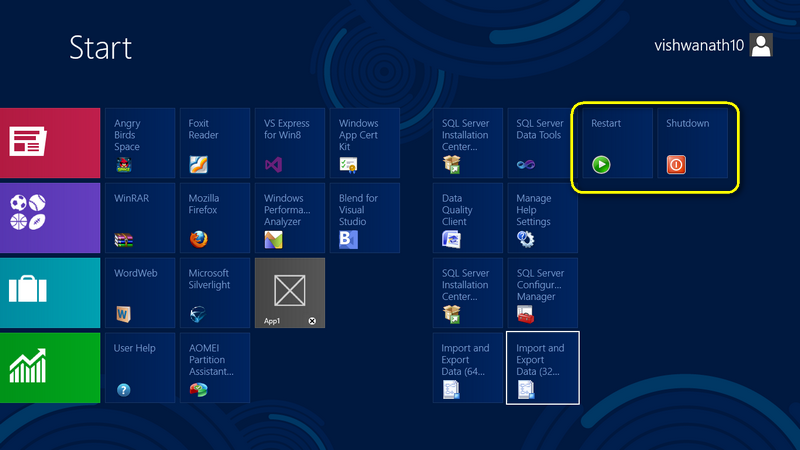
Task: Click the "Mozilla Firefox" tile label
Action: [204, 204]
